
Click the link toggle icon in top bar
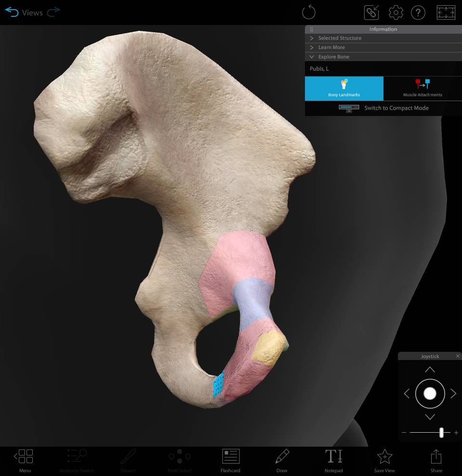point(371,13)
